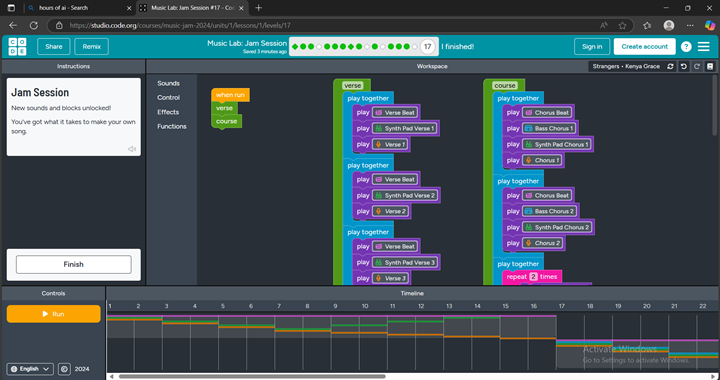
Task: Open the English language dropdown
Action: [x=30, y=369]
